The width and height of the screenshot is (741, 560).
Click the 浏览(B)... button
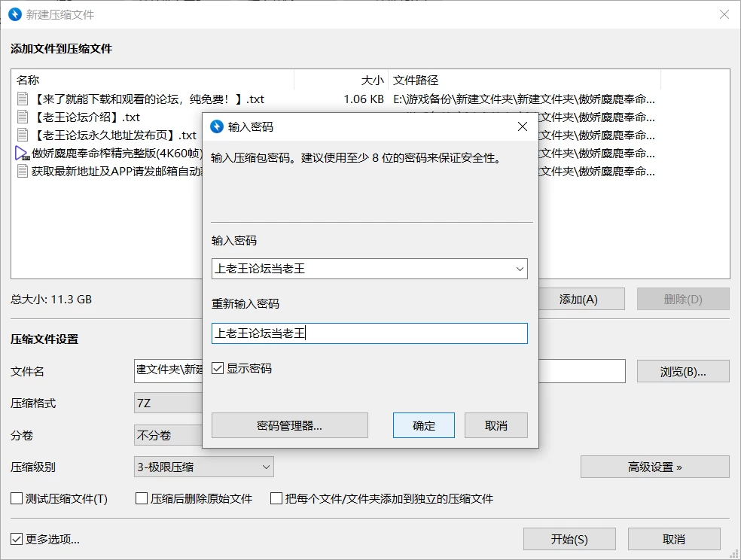tap(683, 372)
